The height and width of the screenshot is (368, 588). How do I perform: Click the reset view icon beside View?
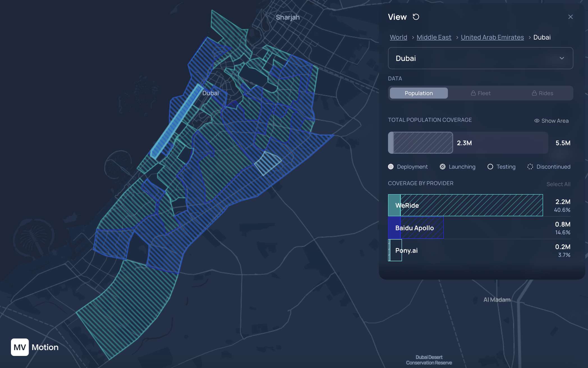pos(416,17)
